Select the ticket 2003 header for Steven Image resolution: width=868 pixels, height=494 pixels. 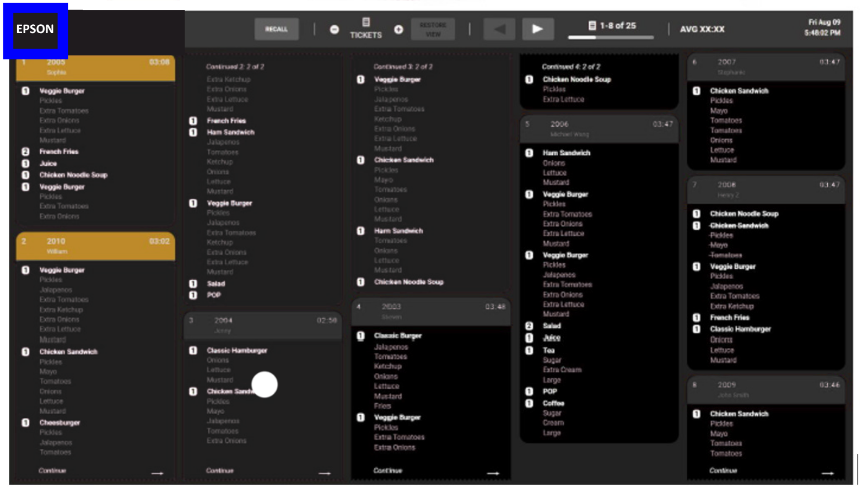431,311
